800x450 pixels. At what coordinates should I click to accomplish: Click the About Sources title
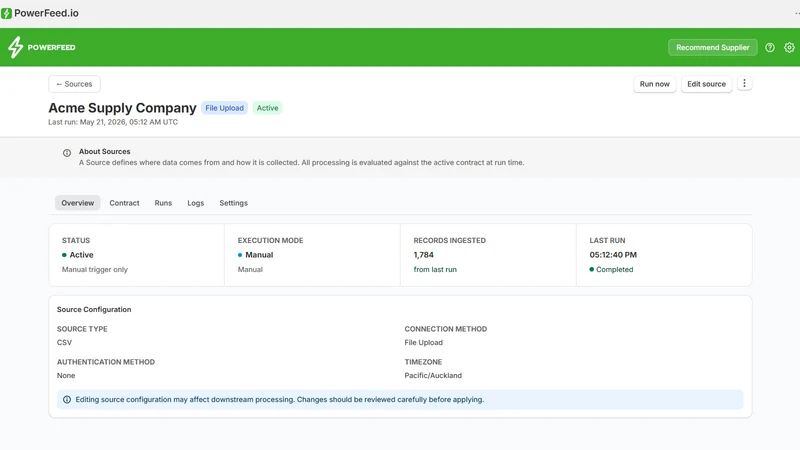tap(105, 152)
